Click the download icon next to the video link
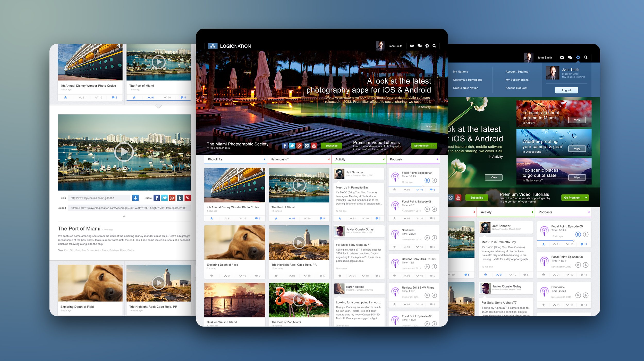This screenshot has width=644, height=361. pyautogui.click(x=135, y=198)
